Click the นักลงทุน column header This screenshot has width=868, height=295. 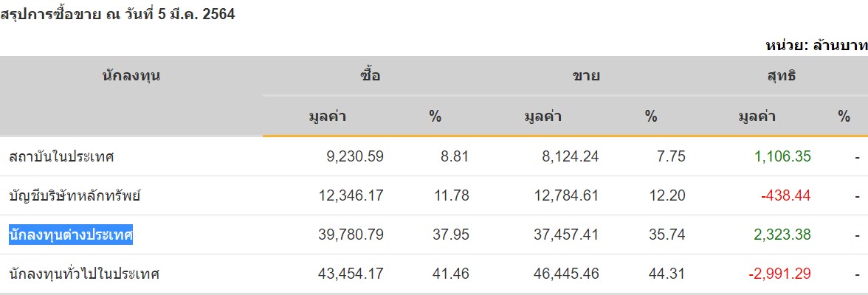pyautogui.click(x=131, y=75)
